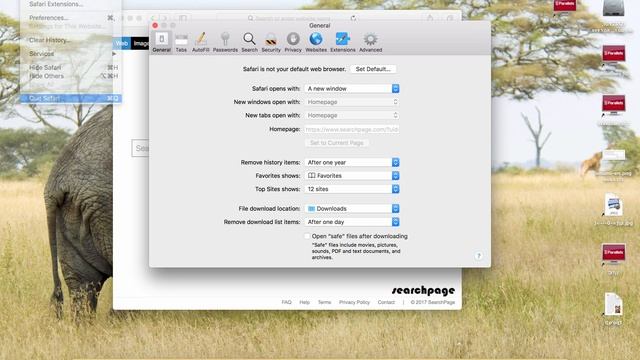Image resolution: width=640 pixels, height=360 pixels.
Task: Click the Contact footer link
Action: pyautogui.click(x=386, y=302)
